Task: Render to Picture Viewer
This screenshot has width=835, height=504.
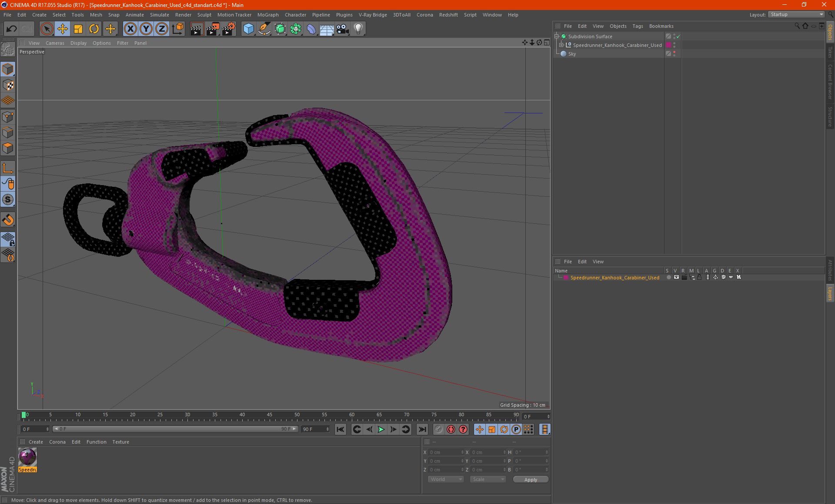Action: point(213,29)
